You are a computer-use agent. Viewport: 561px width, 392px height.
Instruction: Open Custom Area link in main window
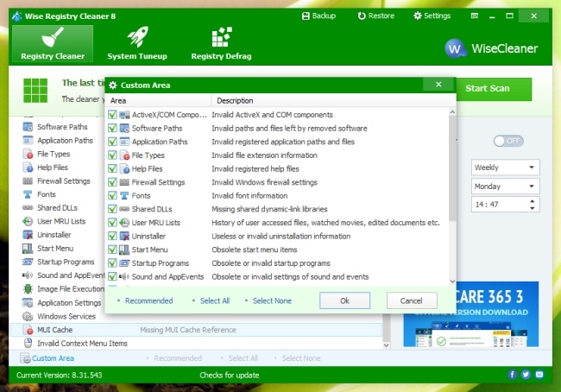(53, 358)
